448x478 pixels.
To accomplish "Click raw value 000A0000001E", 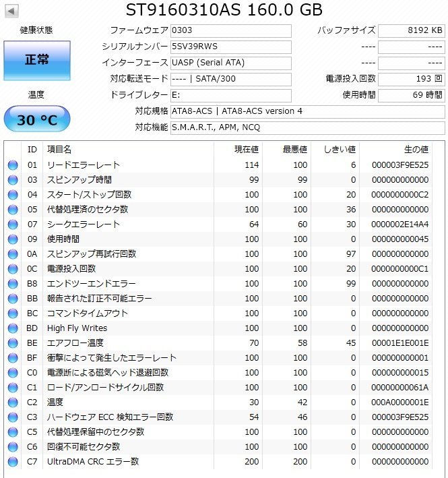I will pos(400,402).
